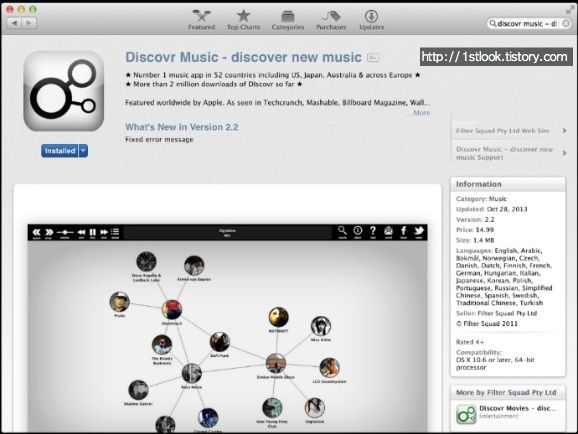Select the New Young Pony Club node
Screen dimensions: 578x434
272,408
